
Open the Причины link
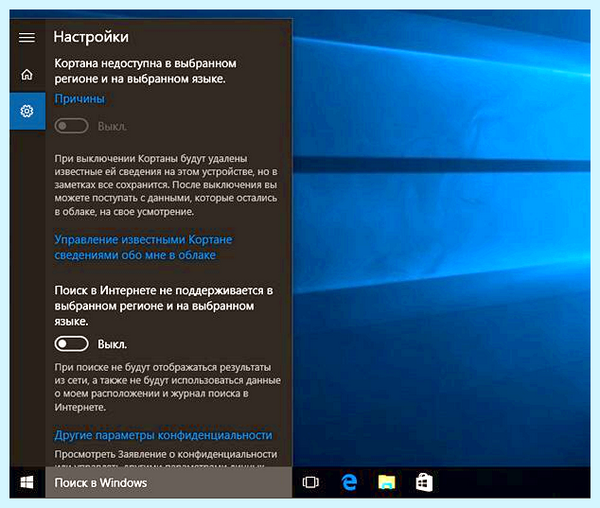coord(79,99)
